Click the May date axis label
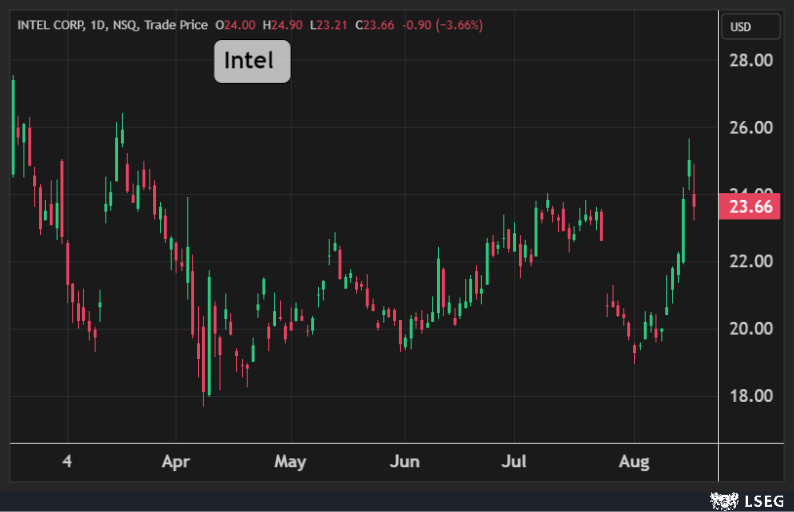 [x=290, y=462]
